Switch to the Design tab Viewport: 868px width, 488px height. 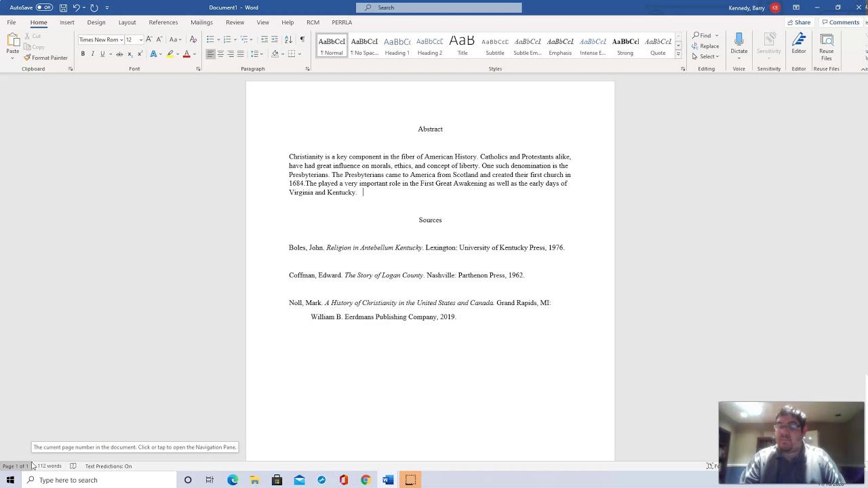(96, 22)
